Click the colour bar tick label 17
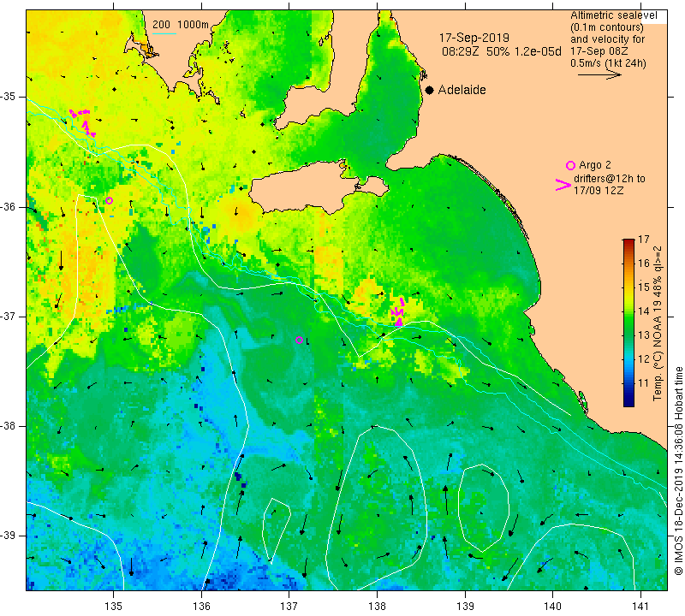This screenshot has width=685, height=616. [x=644, y=240]
